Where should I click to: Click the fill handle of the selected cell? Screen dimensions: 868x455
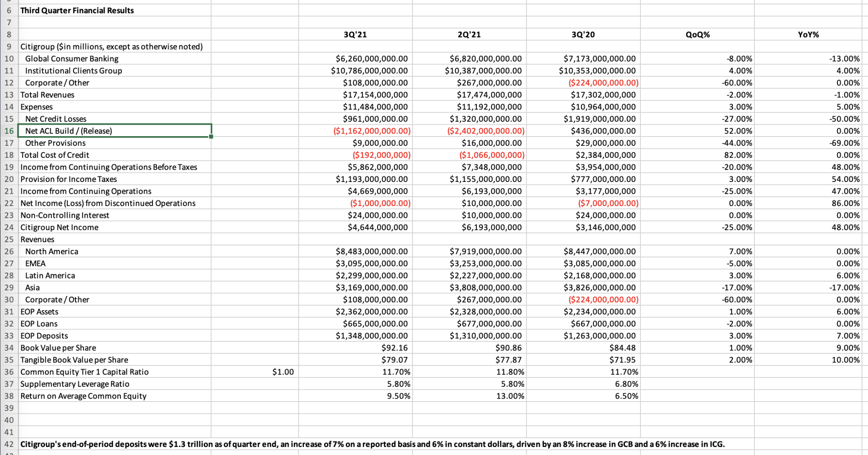211,137
